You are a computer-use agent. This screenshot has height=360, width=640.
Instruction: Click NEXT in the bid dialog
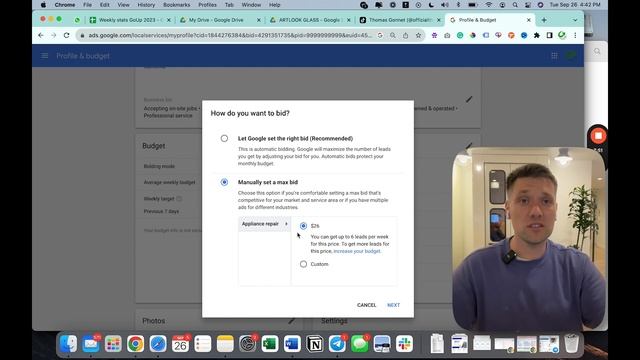[393, 305]
